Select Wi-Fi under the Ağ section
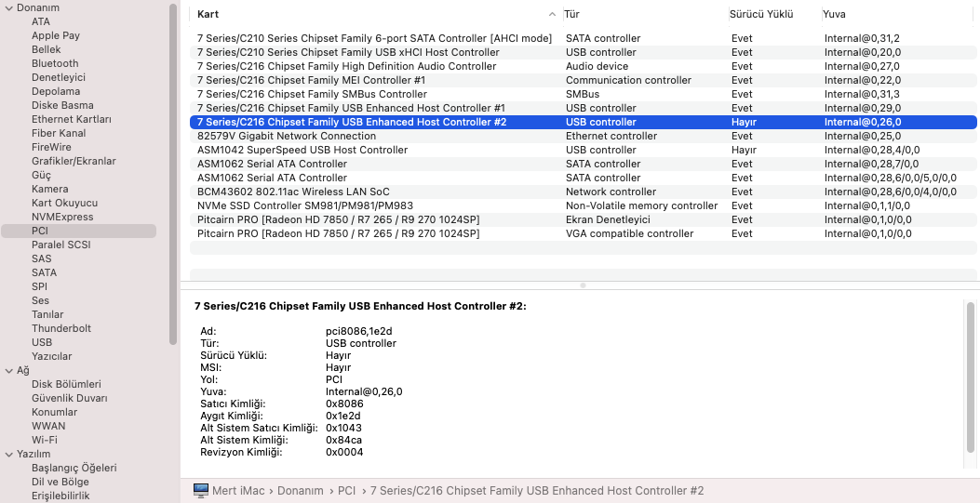The height and width of the screenshot is (503, 980). [x=45, y=440]
